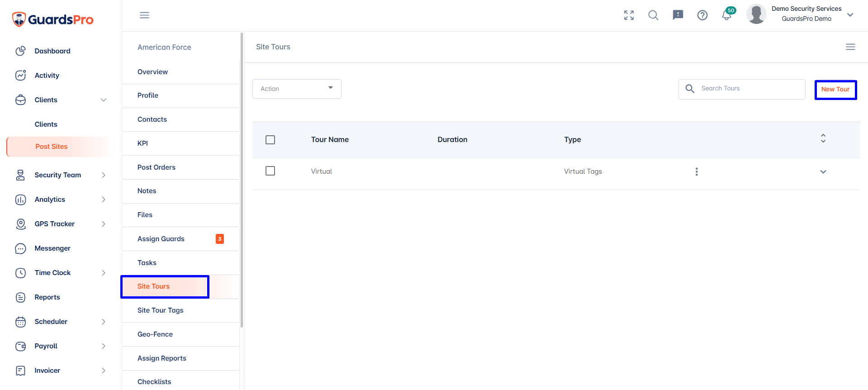868x390 pixels.
Task: Expand the Analytics submenu arrow
Action: 104,200
